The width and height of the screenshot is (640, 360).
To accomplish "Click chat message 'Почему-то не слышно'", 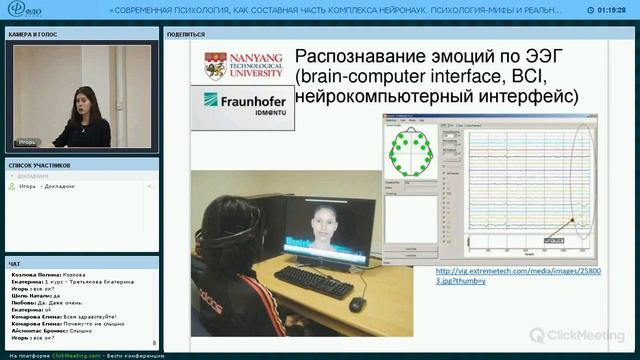I will [x=94, y=324].
